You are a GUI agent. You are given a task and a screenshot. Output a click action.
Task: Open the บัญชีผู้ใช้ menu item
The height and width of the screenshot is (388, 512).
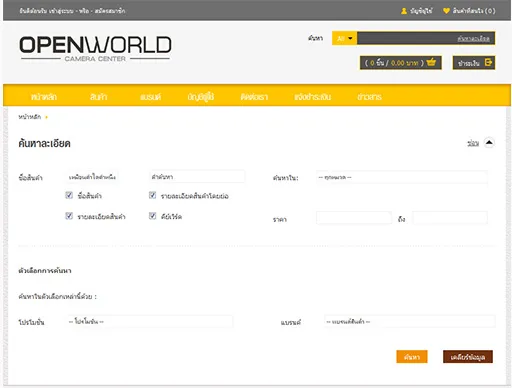tap(201, 97)
